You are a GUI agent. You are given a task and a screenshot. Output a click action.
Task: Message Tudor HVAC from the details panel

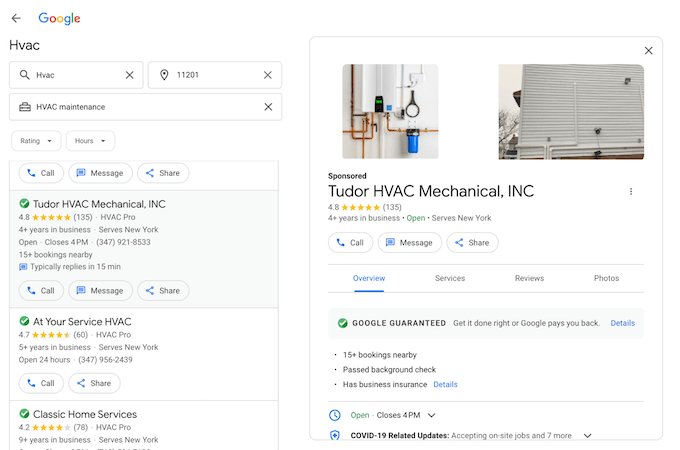point(410,242)
